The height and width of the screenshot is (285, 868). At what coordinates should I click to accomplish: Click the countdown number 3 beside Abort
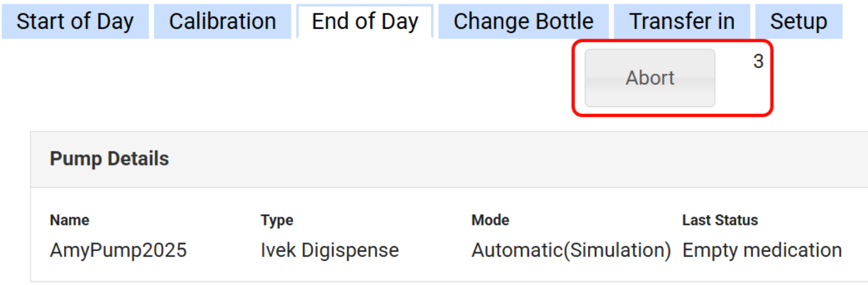758,62
